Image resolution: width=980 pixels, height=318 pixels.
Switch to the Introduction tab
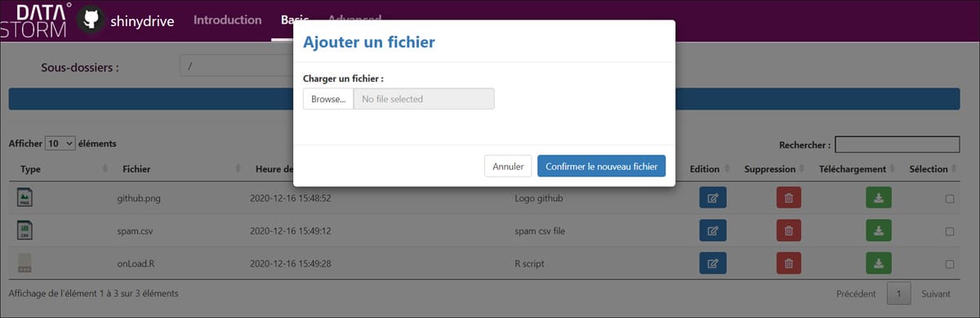(x=228, y=20)
